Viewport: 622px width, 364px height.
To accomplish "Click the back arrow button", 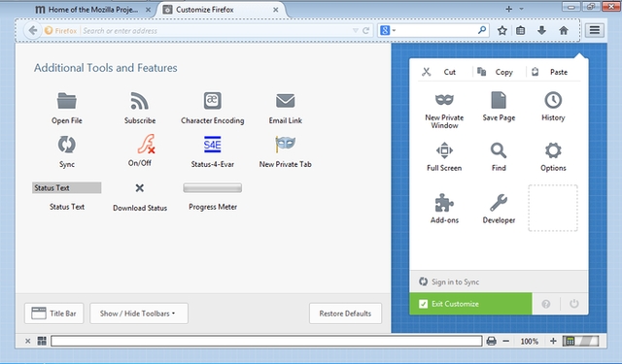I will click(32, 30).
